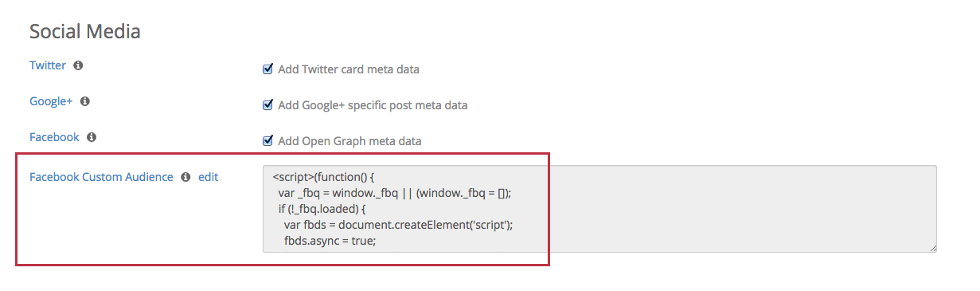Screen dimensions: 980x291
Task: Click inside the Facebook Custom Audience script box
Action: (x=599, y=209)
